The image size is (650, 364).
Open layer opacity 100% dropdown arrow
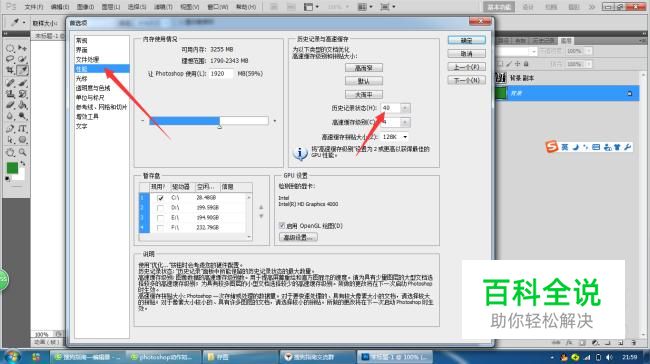coord(589,51)
